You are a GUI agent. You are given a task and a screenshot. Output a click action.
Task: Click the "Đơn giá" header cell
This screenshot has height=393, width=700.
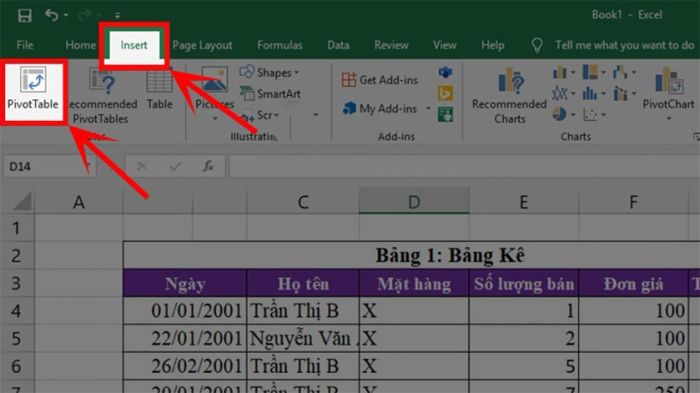(633, 284)
